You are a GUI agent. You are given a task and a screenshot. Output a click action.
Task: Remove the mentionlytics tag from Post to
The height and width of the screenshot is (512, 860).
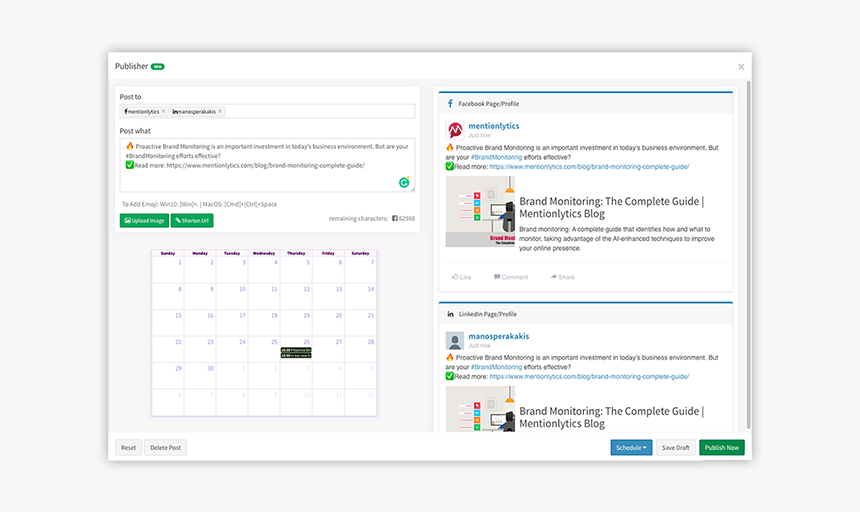click(x=163, y=111)
